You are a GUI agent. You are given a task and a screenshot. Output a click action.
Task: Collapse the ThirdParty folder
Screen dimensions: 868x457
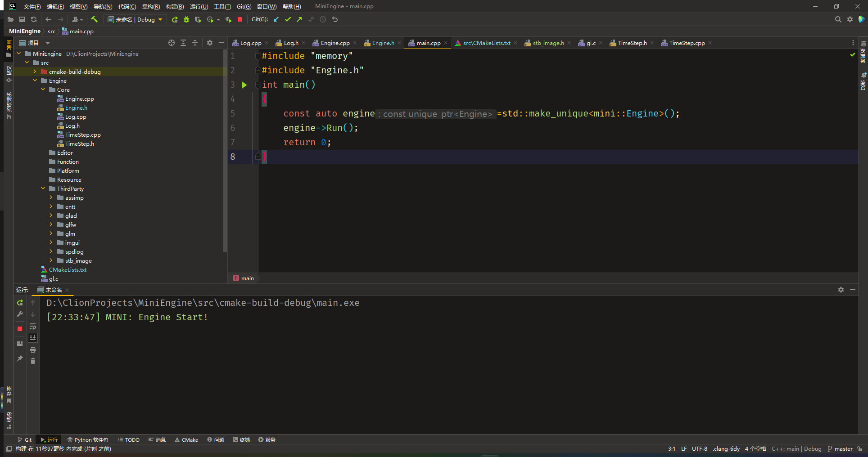[43, 188]
